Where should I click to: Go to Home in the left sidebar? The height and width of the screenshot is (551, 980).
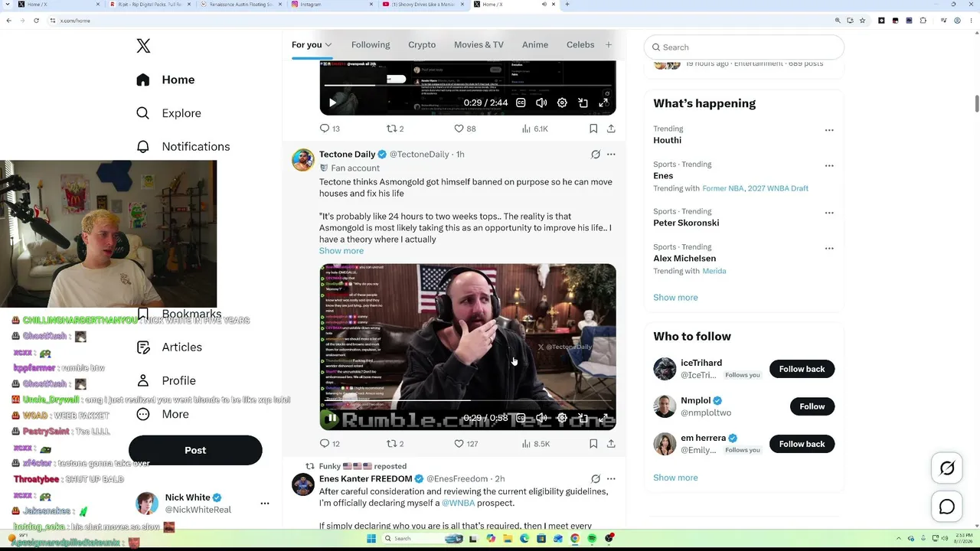(165, 80)
